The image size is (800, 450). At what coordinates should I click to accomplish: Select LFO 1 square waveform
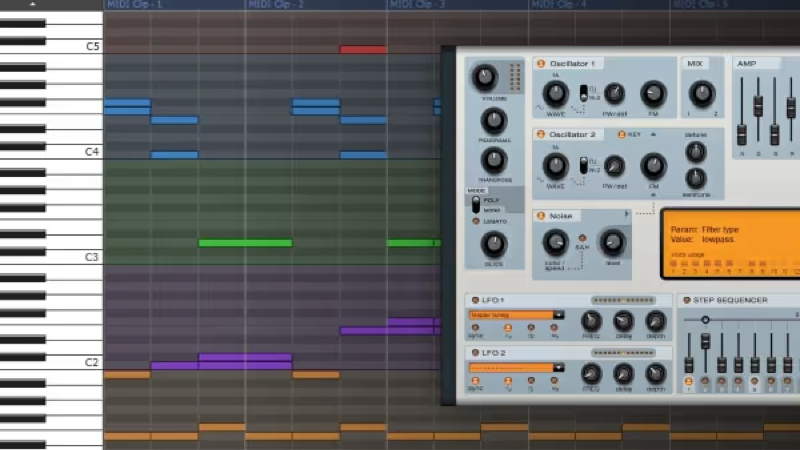coord(531,328)
